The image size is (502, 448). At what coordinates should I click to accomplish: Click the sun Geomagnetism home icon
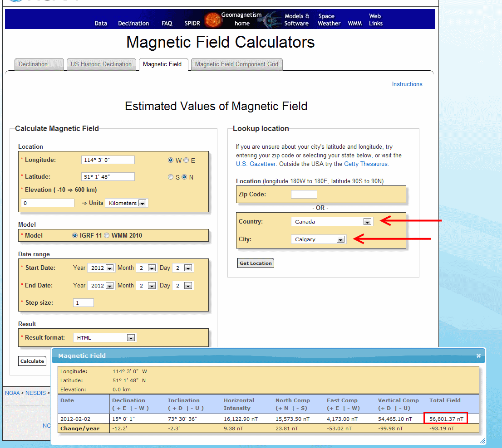[212, 20]
